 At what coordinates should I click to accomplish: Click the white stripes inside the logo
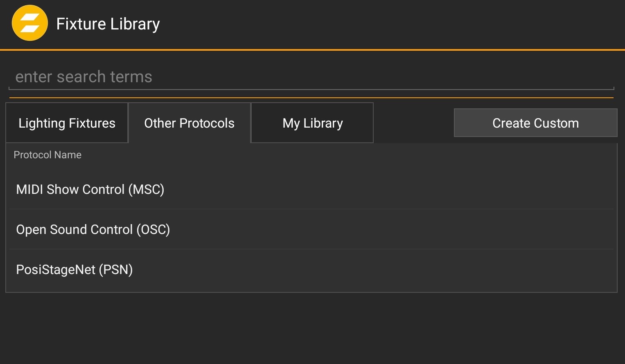(30, 23)
